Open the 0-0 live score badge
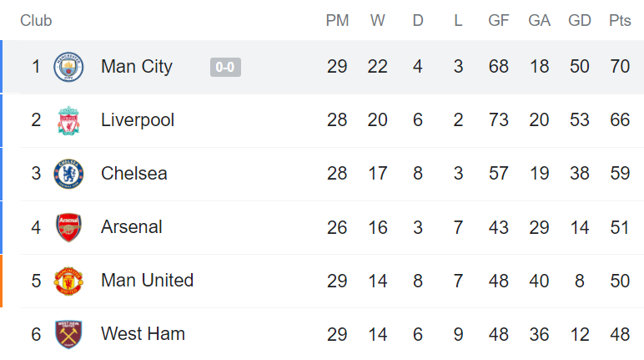This screenshot has width=644, height=360. coord(225,67)
